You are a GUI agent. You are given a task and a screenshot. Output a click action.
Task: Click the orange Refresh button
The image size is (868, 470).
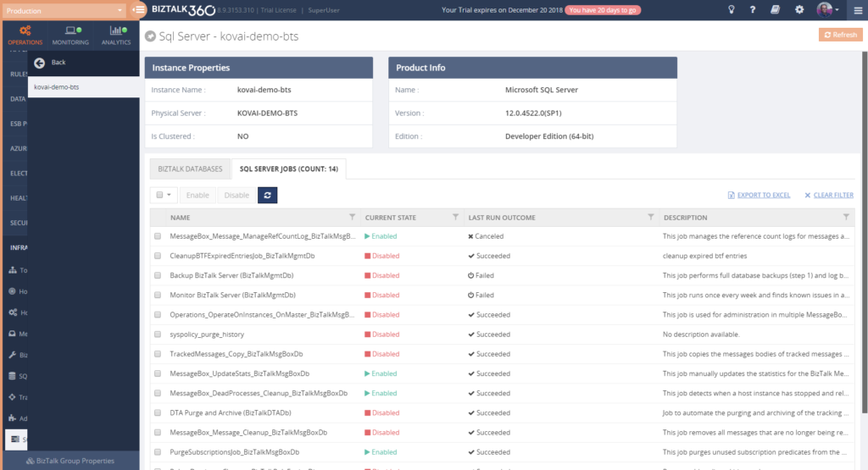click(840, 34)
